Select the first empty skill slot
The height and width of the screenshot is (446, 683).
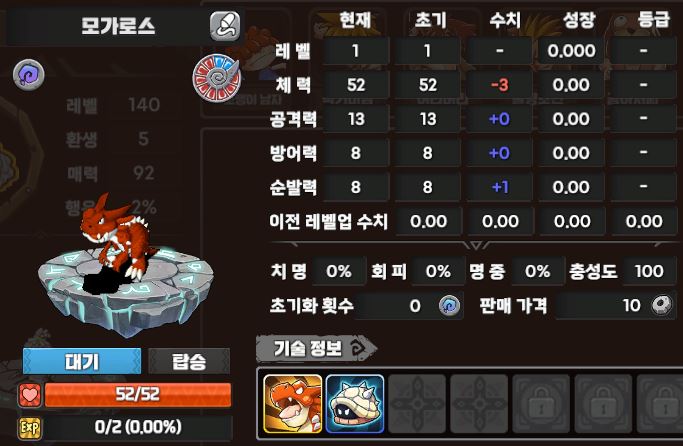click(417, 404)
